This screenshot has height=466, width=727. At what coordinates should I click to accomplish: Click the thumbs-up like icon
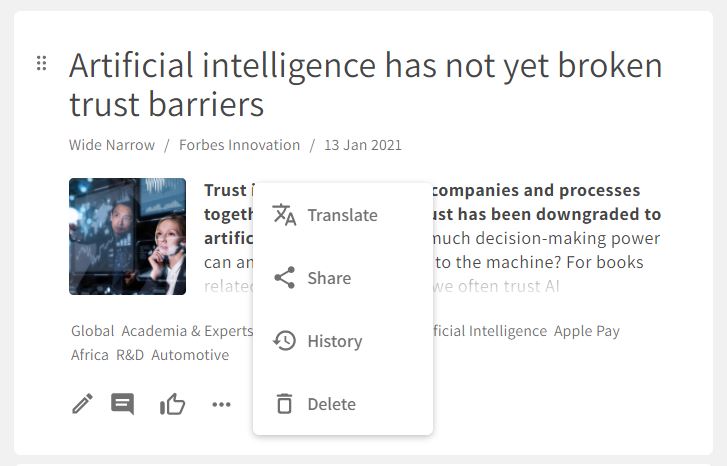tap(172, 404)
